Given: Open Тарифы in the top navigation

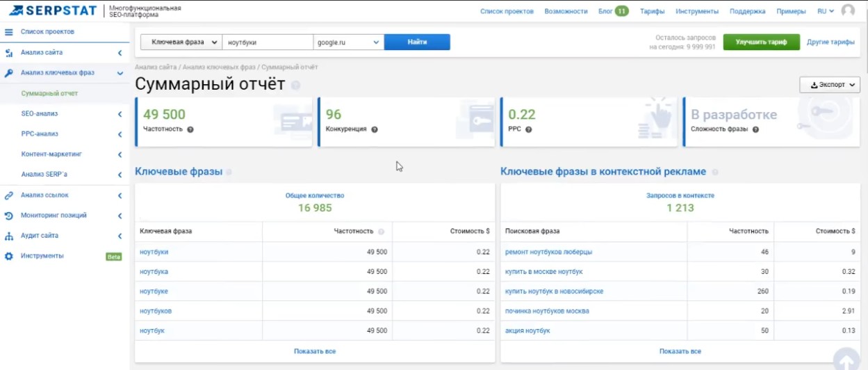Looking at the screenshot, I should coord(652,11).
